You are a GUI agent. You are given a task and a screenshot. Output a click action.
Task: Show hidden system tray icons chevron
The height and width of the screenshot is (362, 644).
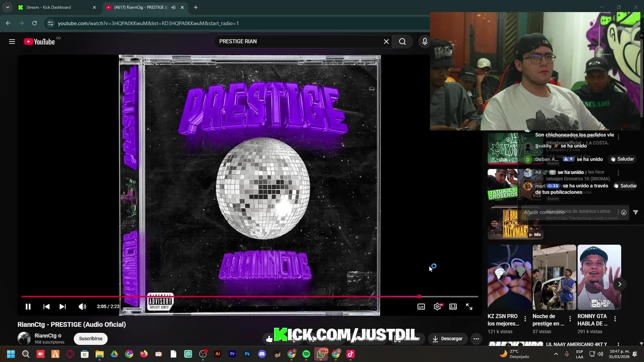[x=556, y=354]
